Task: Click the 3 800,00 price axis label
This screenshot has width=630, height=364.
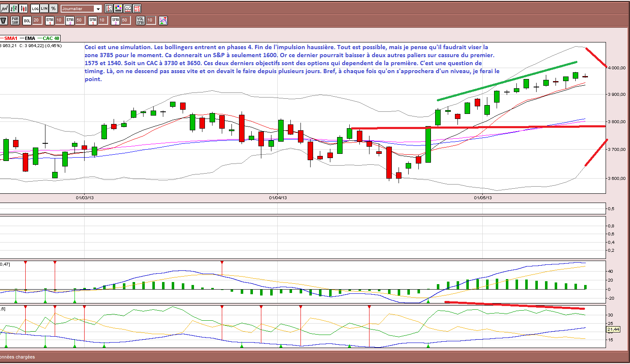Action: (617, 122)
